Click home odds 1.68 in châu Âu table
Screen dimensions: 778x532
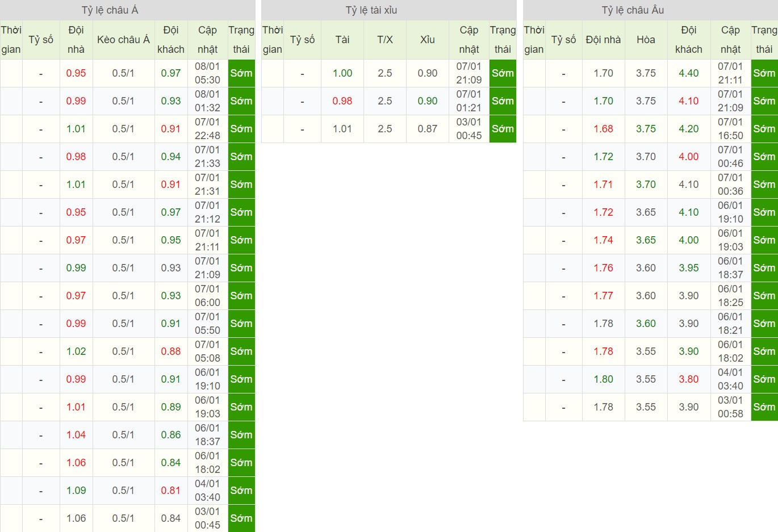(x=603, y=129)
